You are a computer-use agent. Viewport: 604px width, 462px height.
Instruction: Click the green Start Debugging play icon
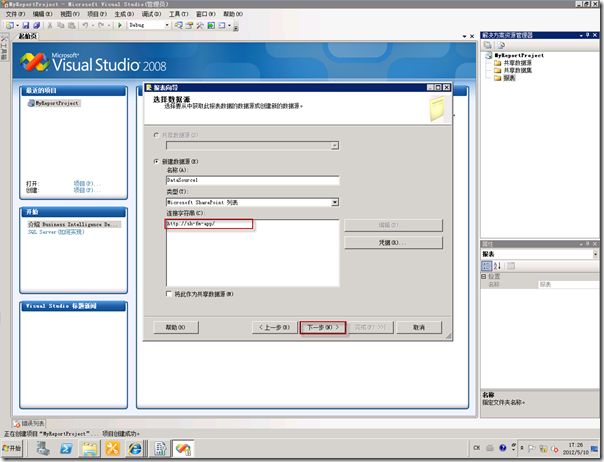(x=120, y=25)
